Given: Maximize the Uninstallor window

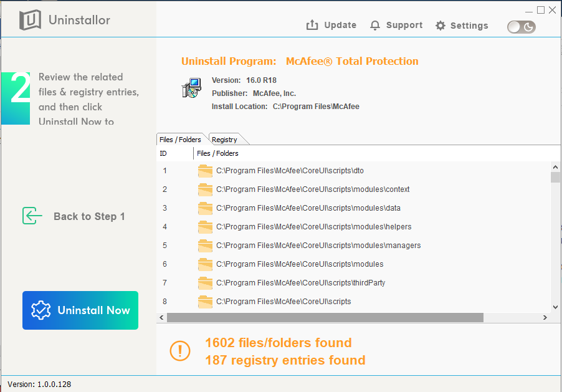Looking at the screenshot, I should (541, 10).
